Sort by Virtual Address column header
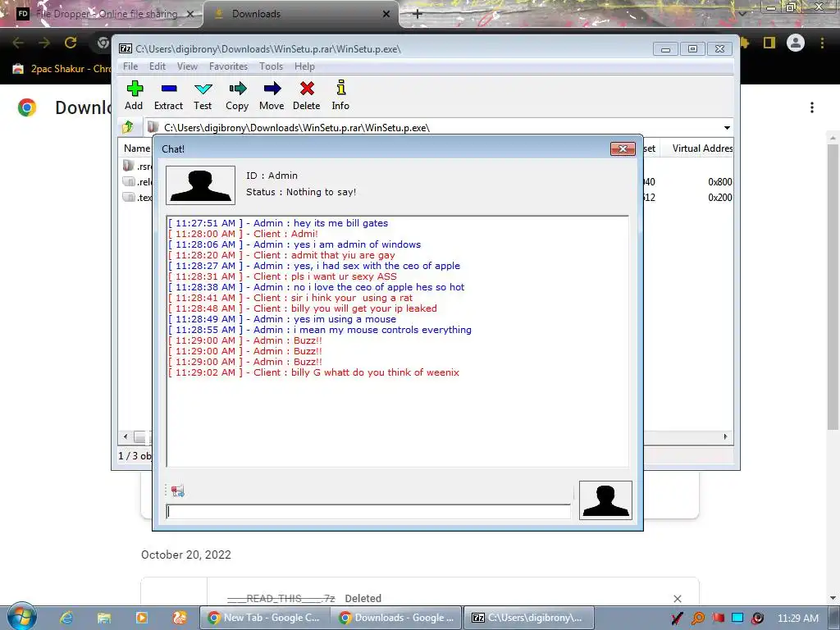 point(702,148)
